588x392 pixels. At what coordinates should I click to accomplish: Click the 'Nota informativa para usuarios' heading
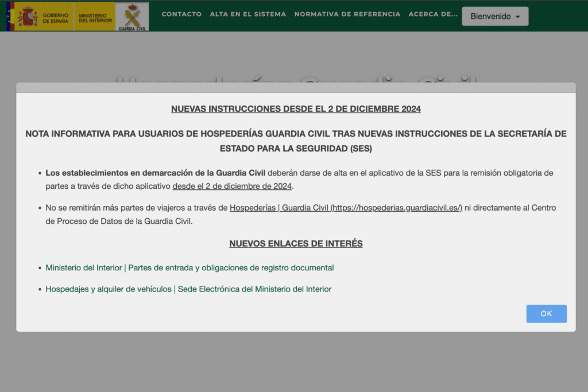[296, 141]
